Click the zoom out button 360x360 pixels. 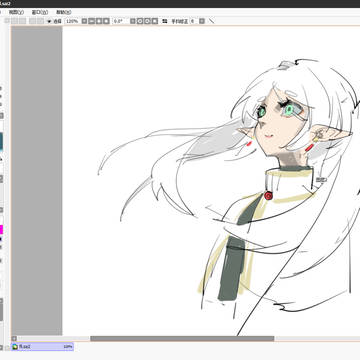pyautogui.click(x=92, y=21)
